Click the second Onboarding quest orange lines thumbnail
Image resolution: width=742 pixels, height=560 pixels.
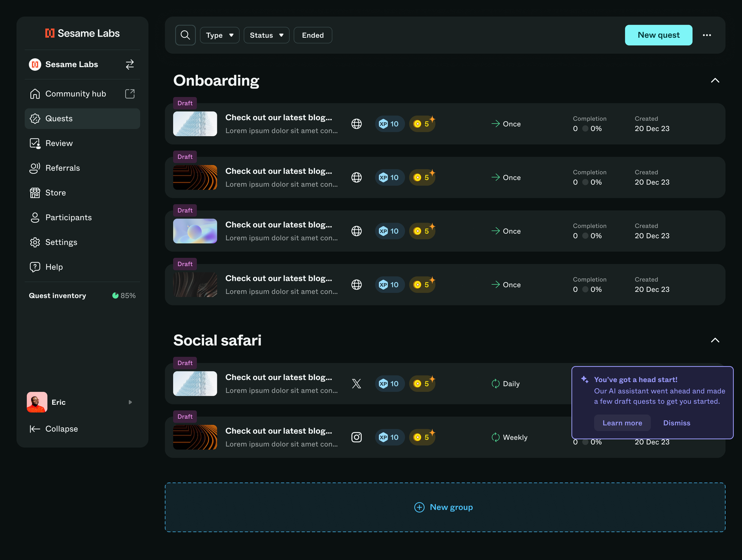(195, 178)
